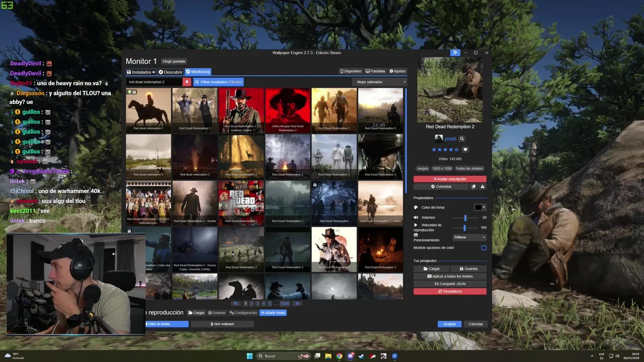This screenshot has height=362, width=644.
Task: Add the wallpaper to favorites with the heart
Action: pyautogui.click(x=465, y=149)
